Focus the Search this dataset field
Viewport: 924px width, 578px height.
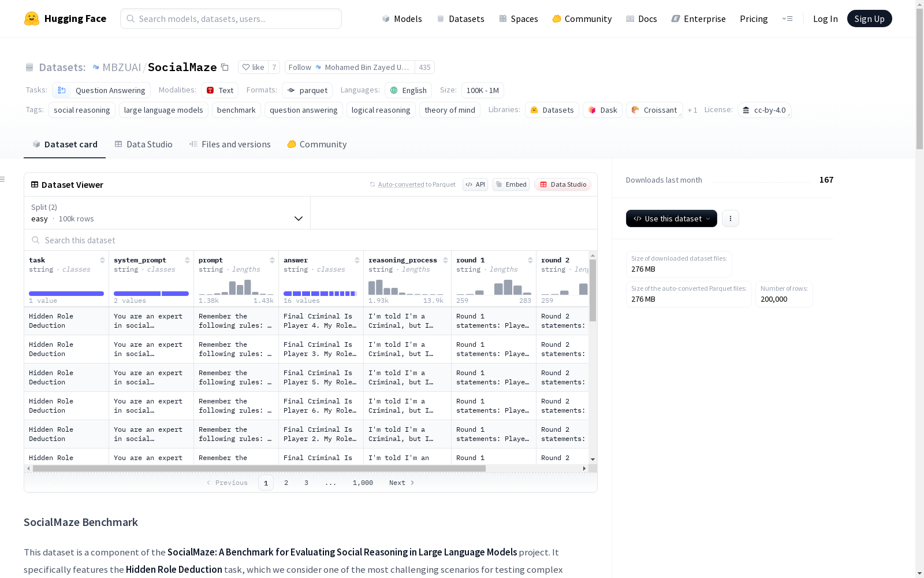(x=311, y=240)
